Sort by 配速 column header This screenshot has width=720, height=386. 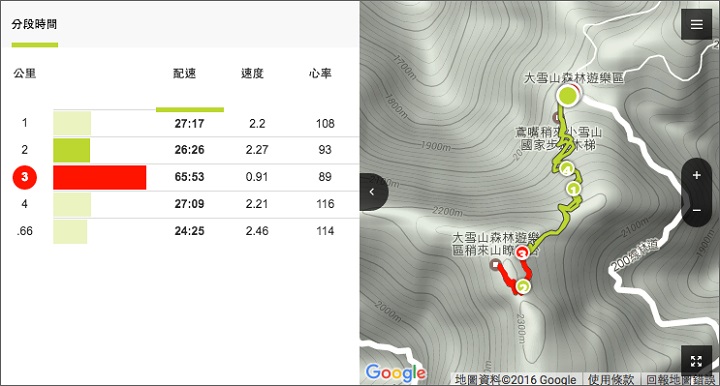(185, 73)
